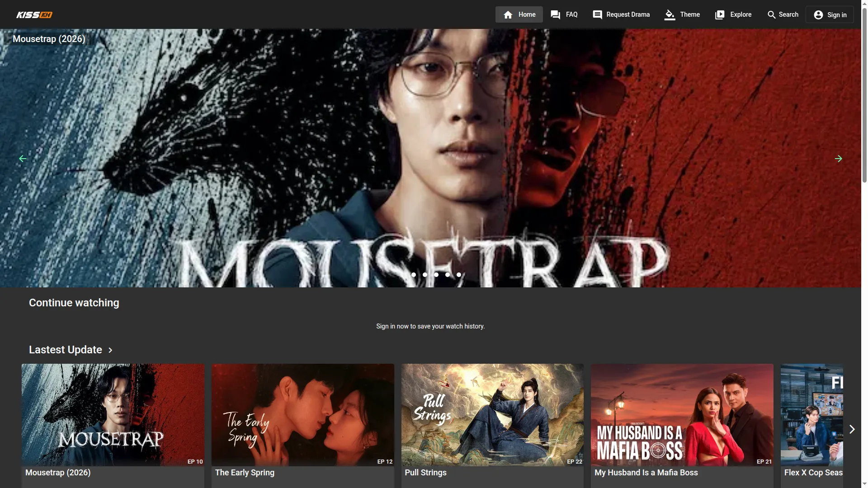The width and height of the screenshot is (868, 488).
Task: Click the KissKH logo
Action: pyautogui.click(x=34, y=15)
